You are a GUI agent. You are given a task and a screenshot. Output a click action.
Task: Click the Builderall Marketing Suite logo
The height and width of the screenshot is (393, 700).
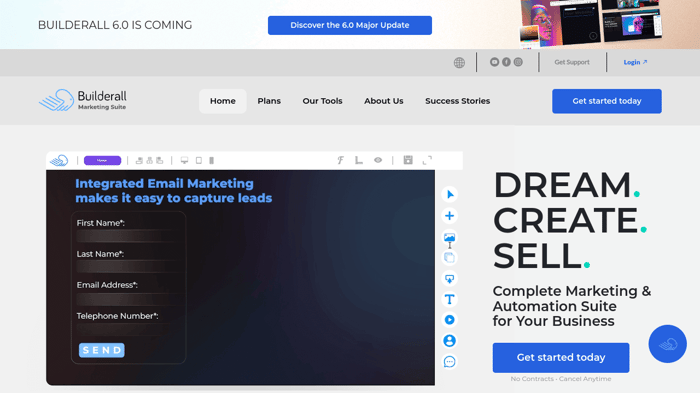click(x=83, y=100)
